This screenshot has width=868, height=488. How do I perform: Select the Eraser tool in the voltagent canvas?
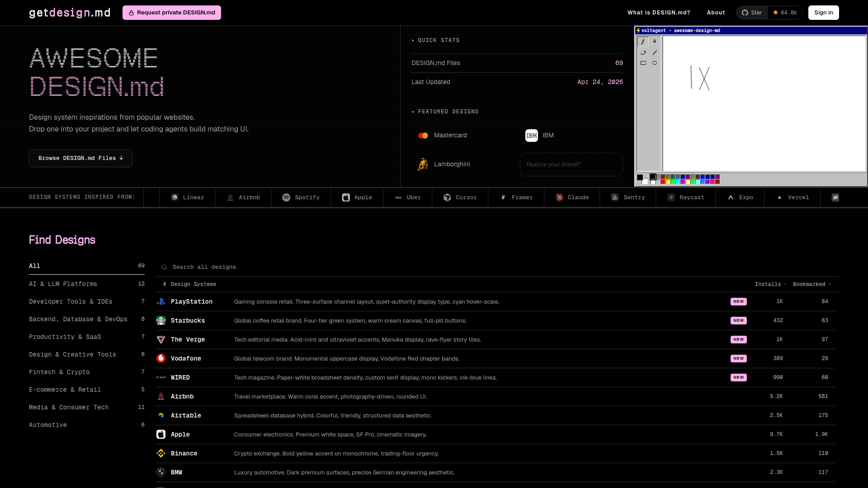pos(643,52)
